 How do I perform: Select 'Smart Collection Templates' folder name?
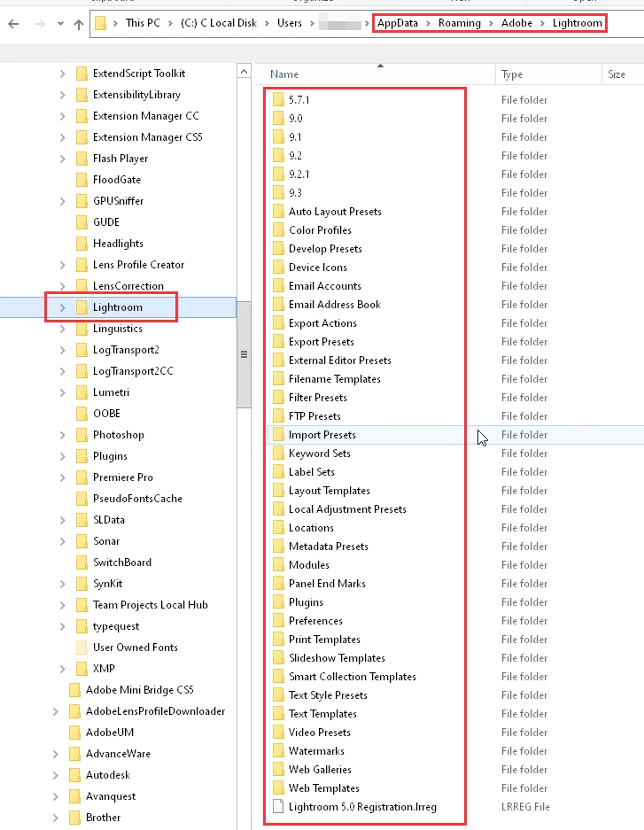pos(353,677)
